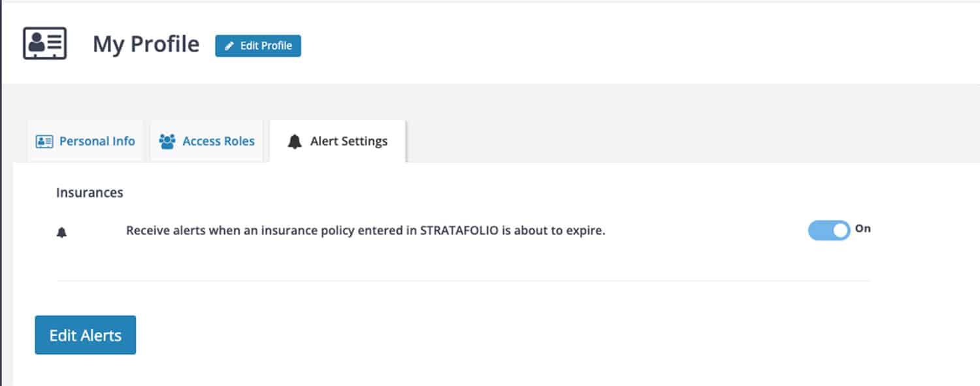The height and width of the screenshot is (386, 980).
Task: Click the users group icon on Access Roles
Action: 167,141
